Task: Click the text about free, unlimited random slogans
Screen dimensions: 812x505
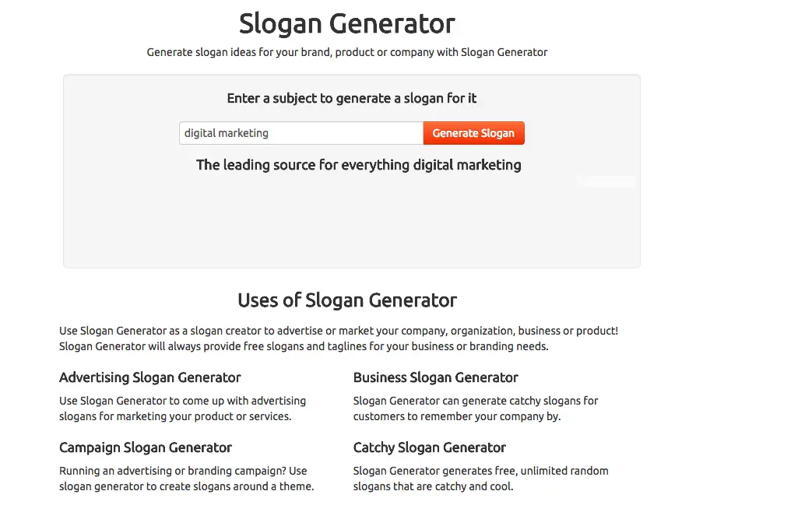Action: tap(480, 479)
